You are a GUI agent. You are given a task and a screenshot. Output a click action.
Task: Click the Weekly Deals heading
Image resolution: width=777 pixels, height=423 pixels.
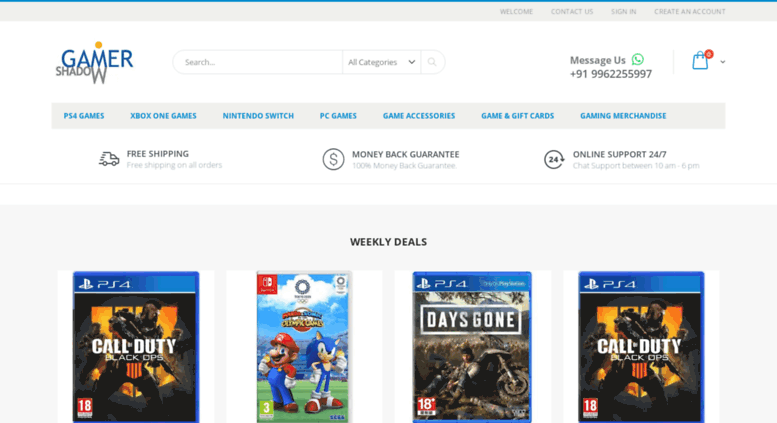click(388, 242)
